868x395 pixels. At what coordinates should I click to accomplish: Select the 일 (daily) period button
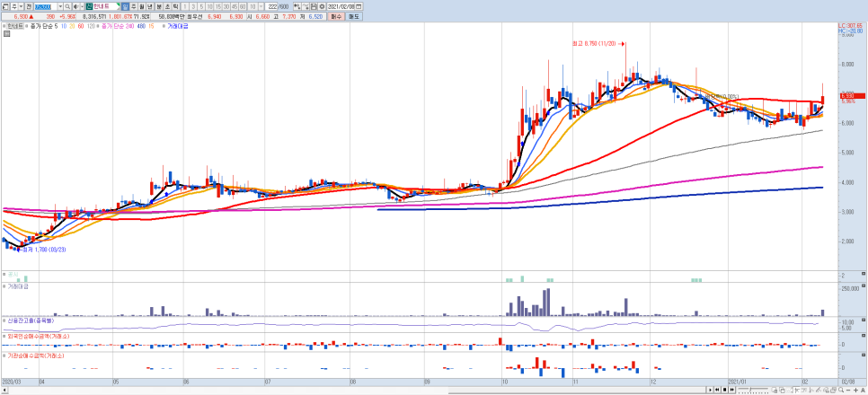(125, 6)
